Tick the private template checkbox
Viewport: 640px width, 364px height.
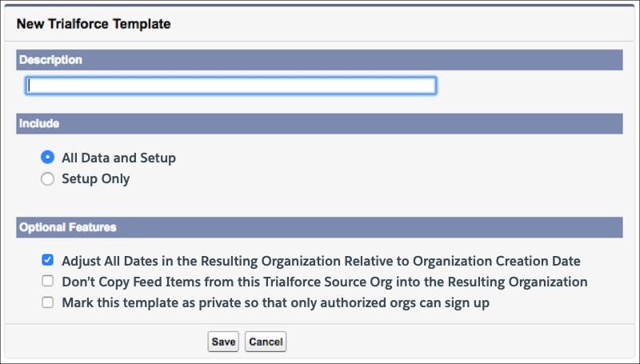click(48, 302)
